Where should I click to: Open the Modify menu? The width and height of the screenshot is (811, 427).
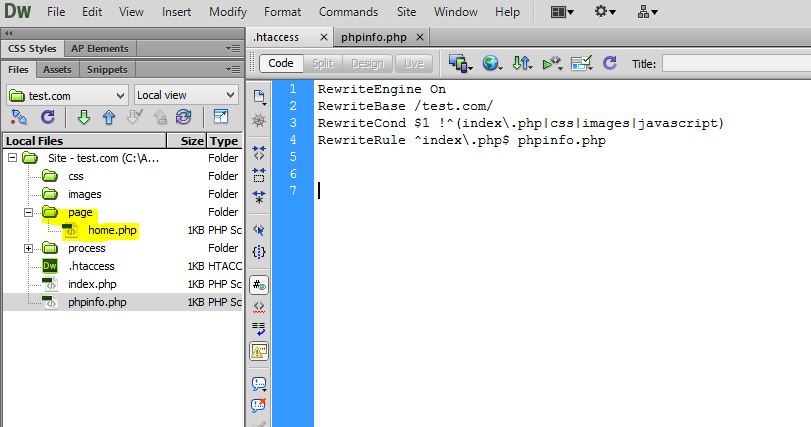(x=228, y=11)
